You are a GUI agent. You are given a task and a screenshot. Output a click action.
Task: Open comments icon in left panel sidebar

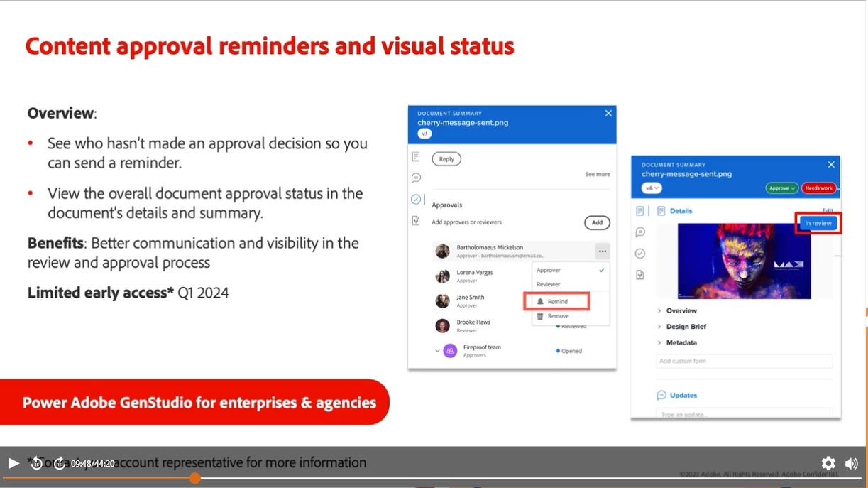pos(416,178)
